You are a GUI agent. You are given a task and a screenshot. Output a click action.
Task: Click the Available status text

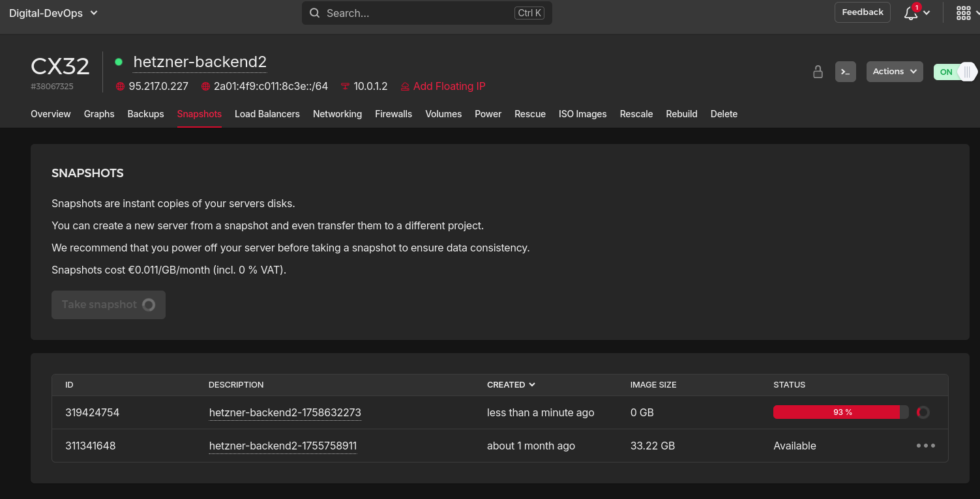point(795,446)
